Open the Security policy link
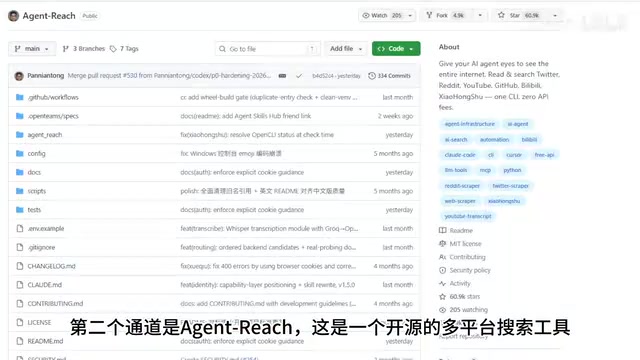640x360 pixels. (465, 270)
